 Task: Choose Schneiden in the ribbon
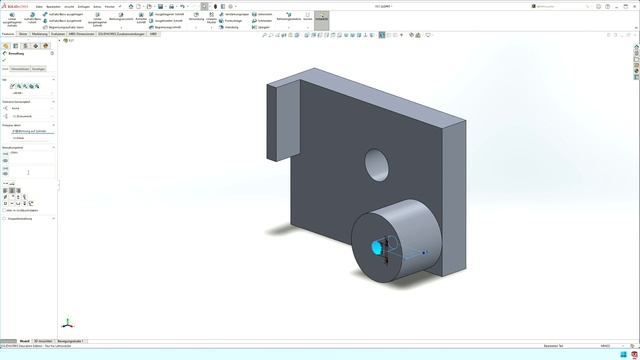tap(262, 21)
